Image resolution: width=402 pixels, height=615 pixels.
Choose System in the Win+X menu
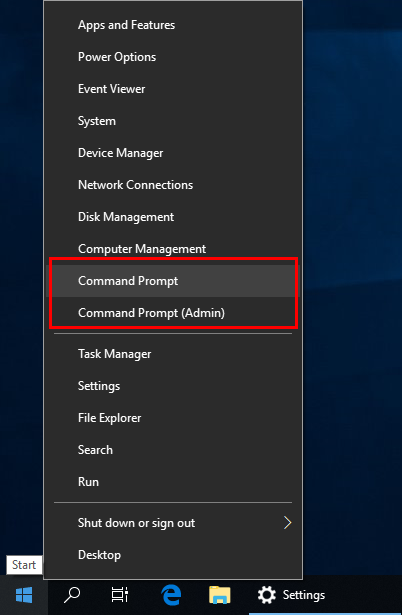[173, 121]
